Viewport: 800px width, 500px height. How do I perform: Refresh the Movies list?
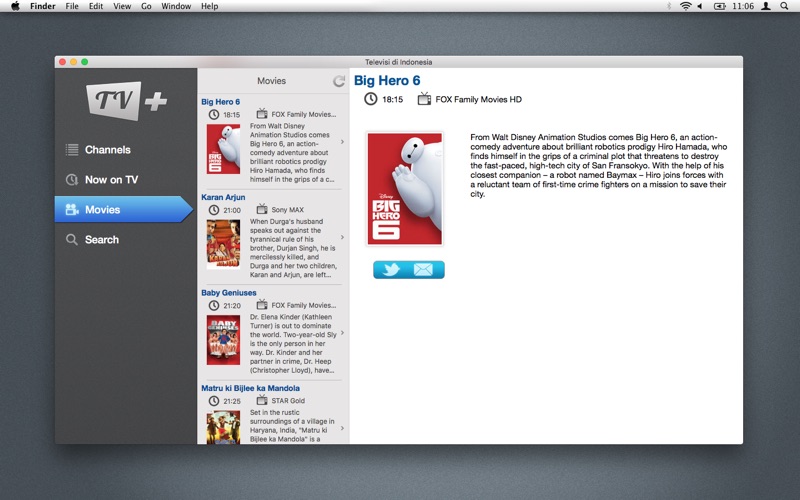coord(339,81)
